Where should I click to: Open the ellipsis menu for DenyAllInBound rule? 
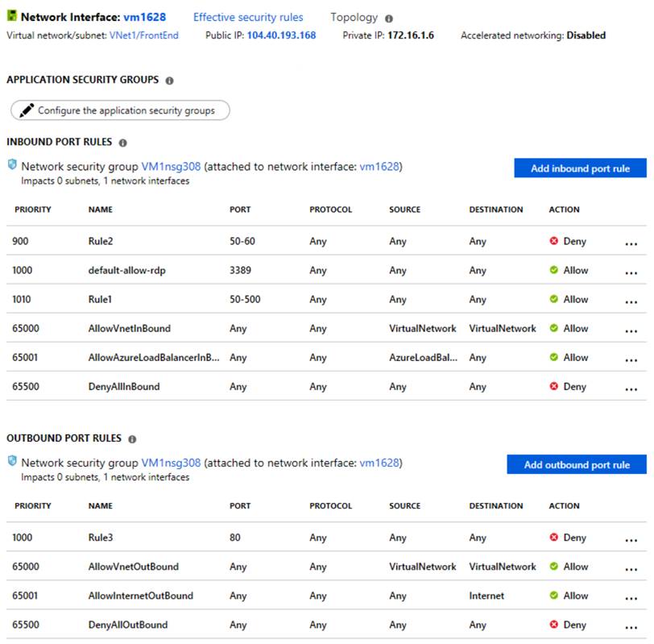(x=631, y=387)
